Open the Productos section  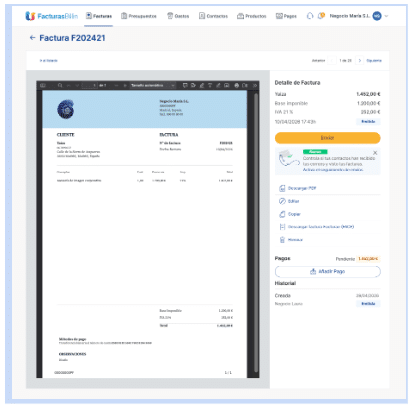coord(252,16)
